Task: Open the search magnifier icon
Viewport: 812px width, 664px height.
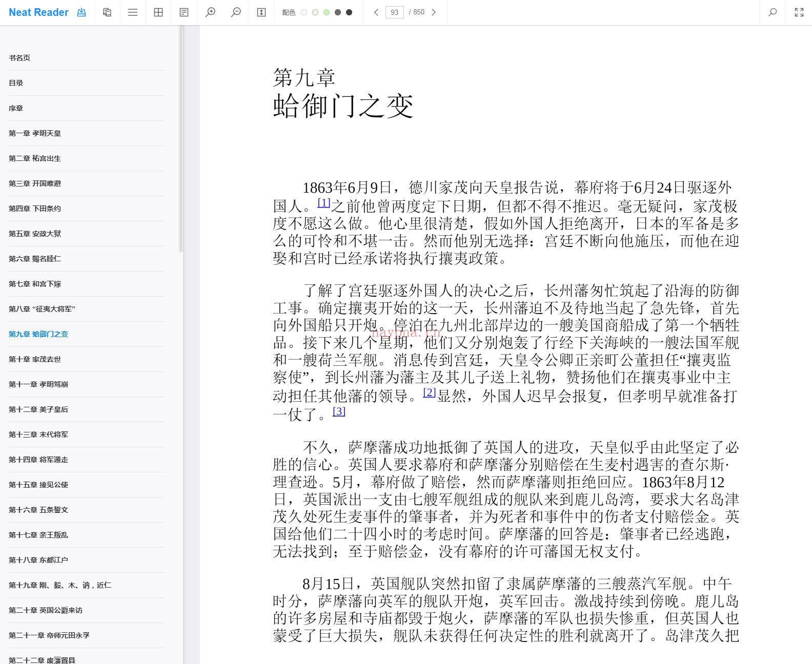Action: click(773, 12)
